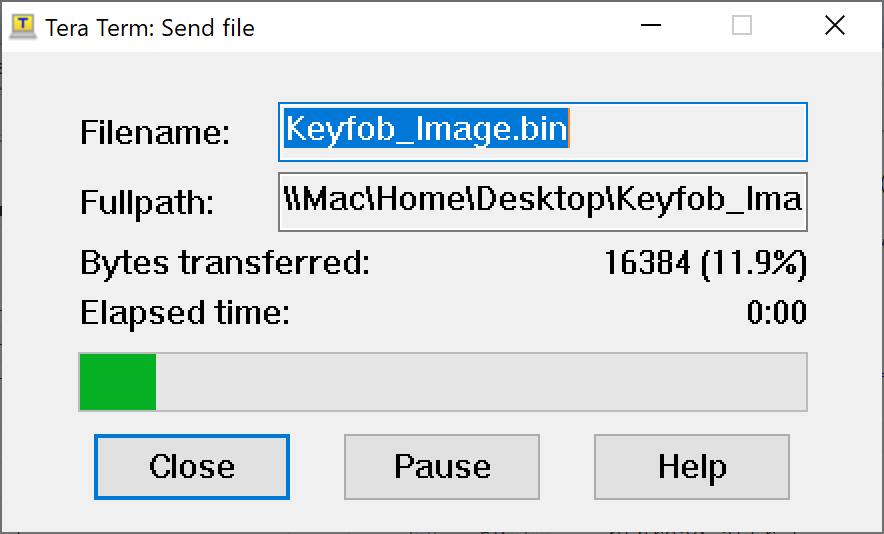Pause the file transfer
This screenshot has width=884, height=534.
click(x=442, y=467)
